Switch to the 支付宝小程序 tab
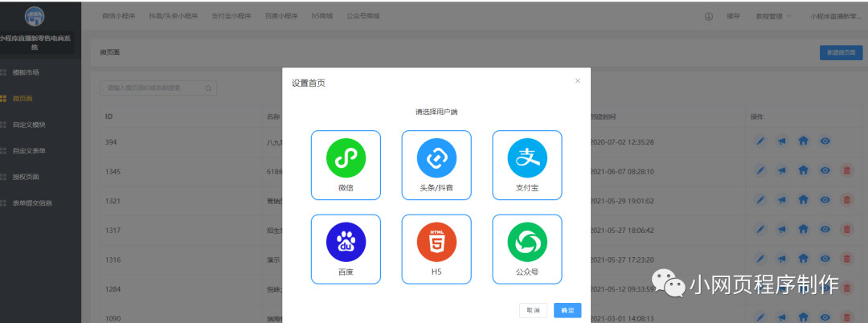 (x=231, y=17)
